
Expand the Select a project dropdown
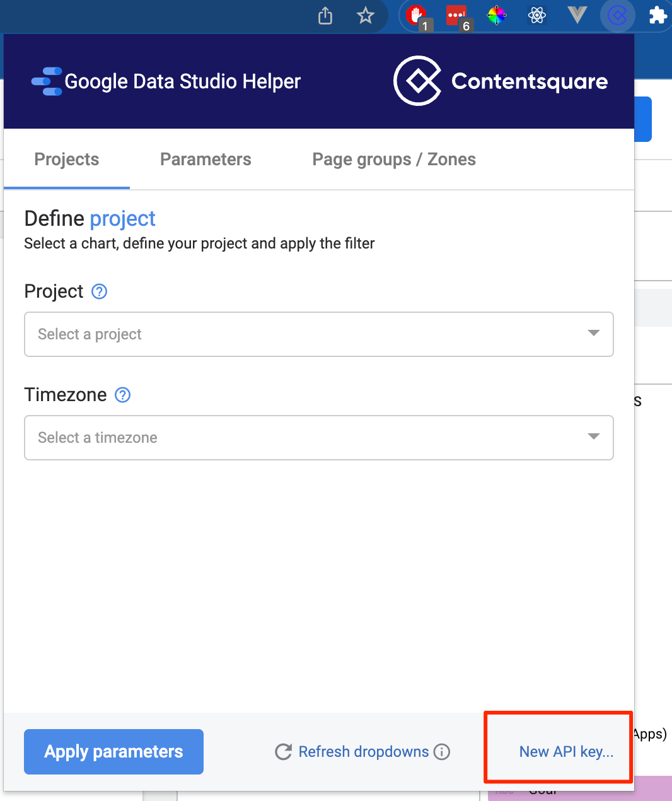[319, 334]
